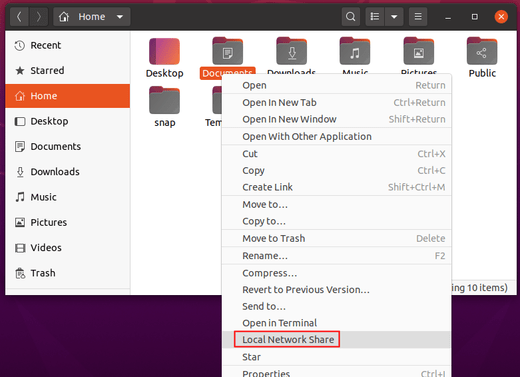Go back with the left arrow button
The width and height of the screenshot is (520, 377).
coord(19,17)
